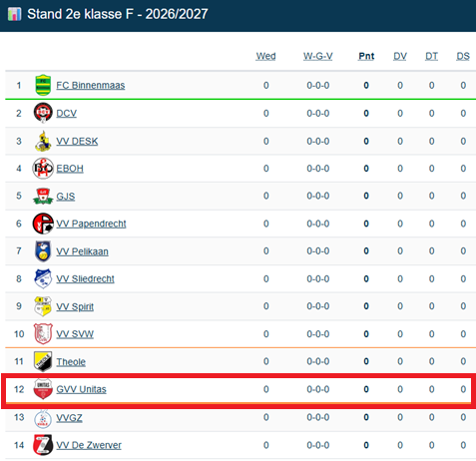Click the VV SVW team name

(x=75, y=334)
